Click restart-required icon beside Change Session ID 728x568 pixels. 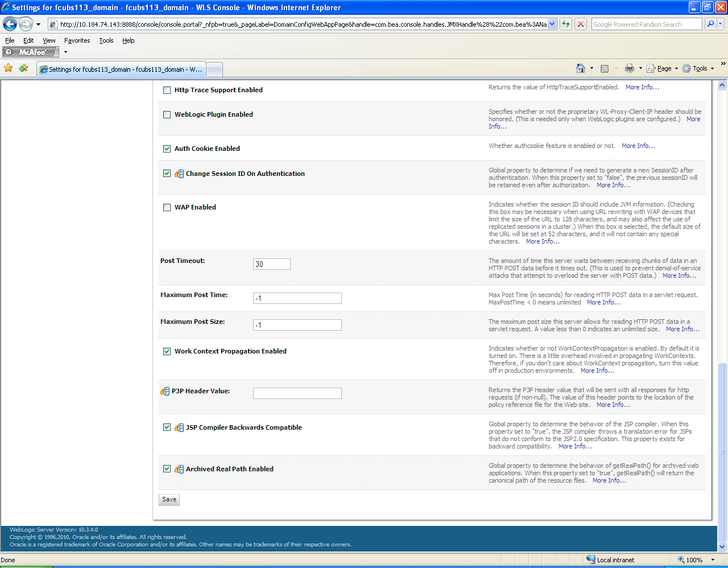179,174
